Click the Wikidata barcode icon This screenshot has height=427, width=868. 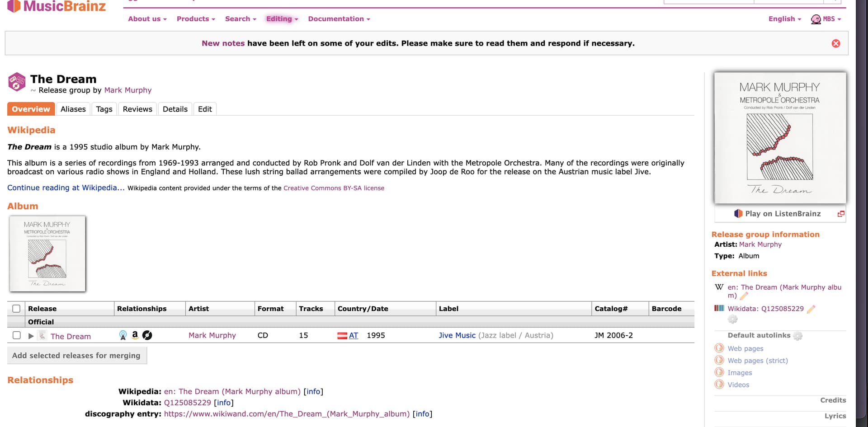719,308
